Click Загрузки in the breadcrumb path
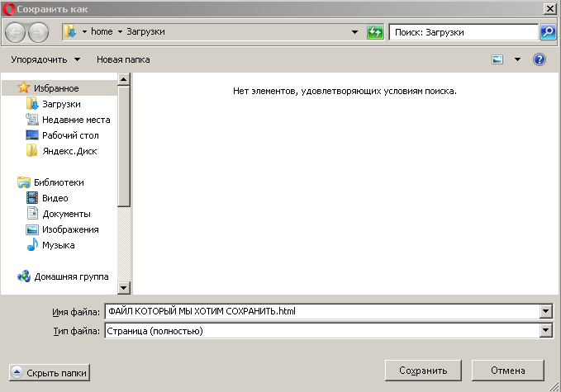561x392 pixels. (145, 32)
